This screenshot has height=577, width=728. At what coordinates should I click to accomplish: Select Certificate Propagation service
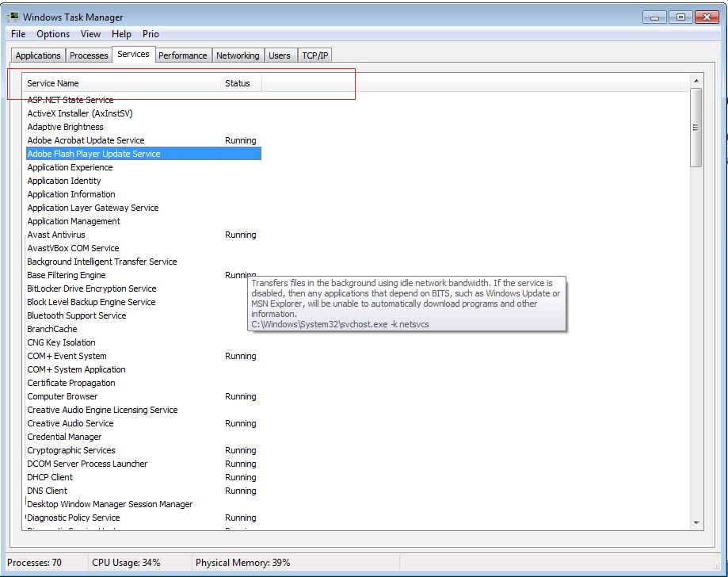(x=143, y=383)
